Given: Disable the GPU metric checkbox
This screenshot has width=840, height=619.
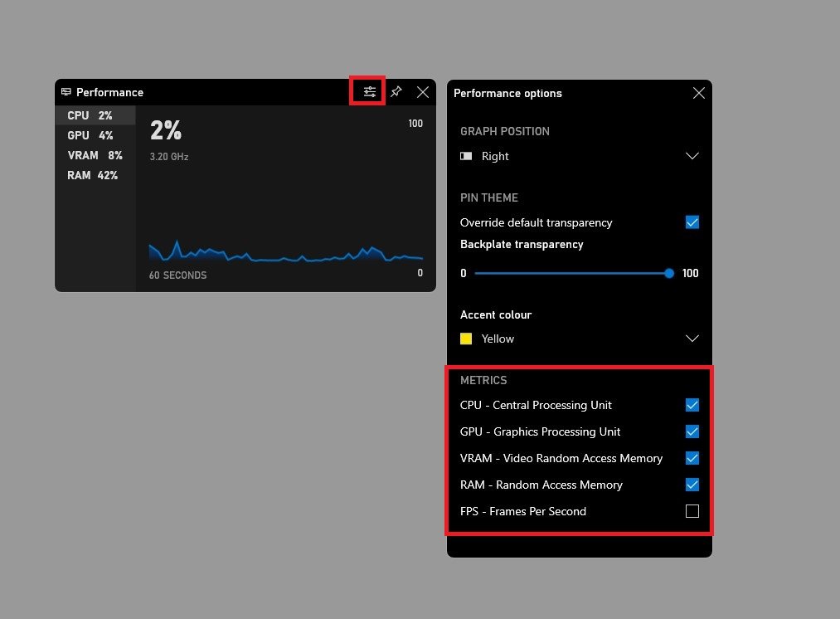Looking at the screenshot, I should [692, 431].
